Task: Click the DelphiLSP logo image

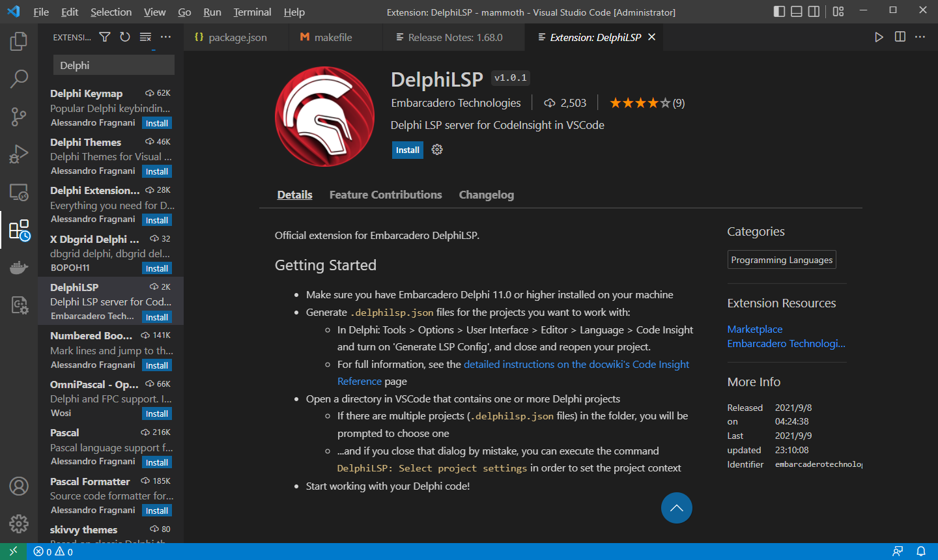Action: point(324,117)
